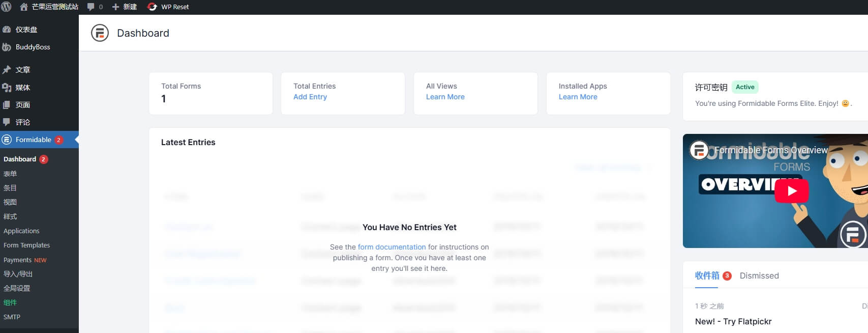Click the comments bubble icon in admin bar

[x=91, y=7]
